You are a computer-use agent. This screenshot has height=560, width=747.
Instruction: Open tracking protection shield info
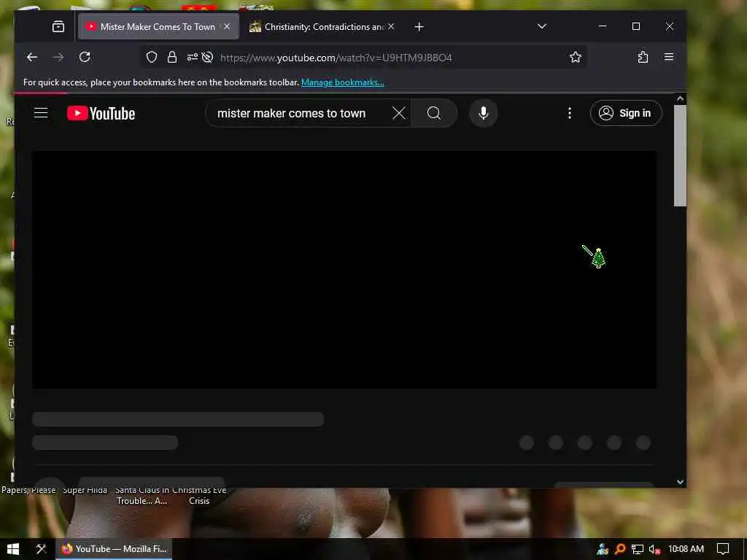(x=152, y=57)
